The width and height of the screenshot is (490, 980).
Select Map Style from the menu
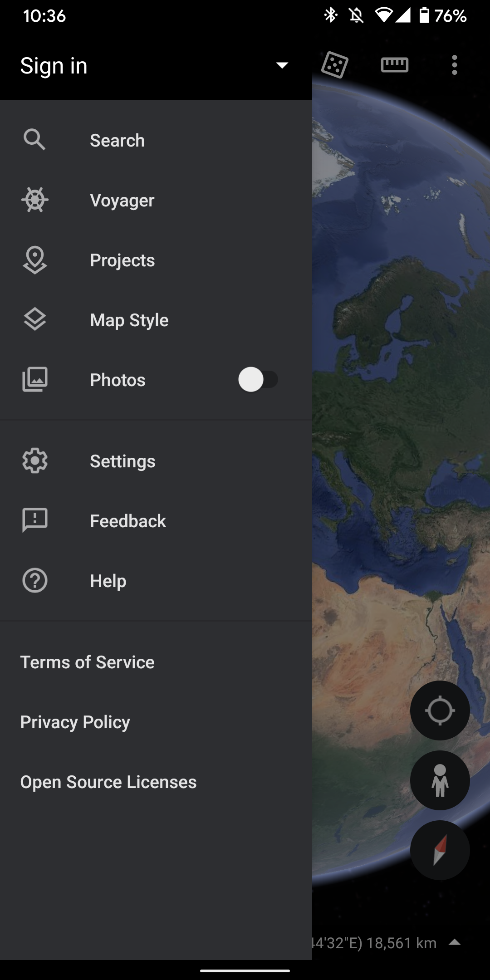coord(129,320)
